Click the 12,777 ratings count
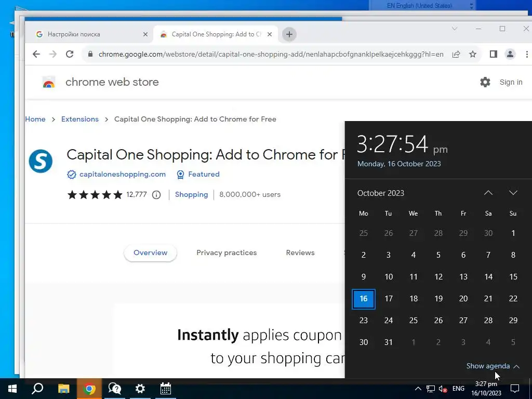 tap(137, 195)
